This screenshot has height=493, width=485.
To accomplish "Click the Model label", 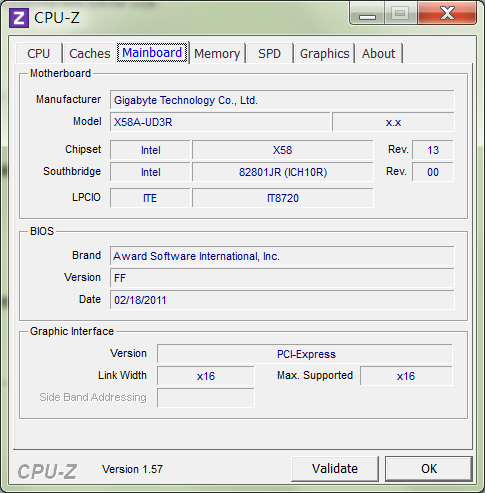I will pos(87,121).
